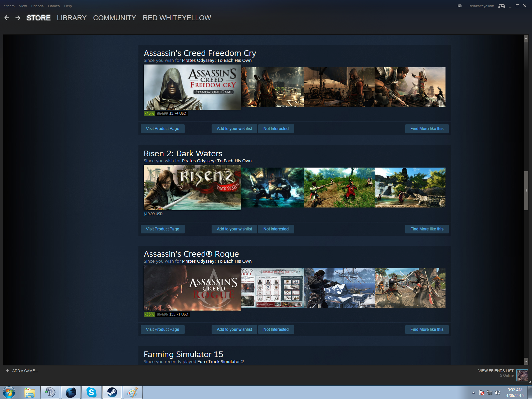Screen dimensions: 532x399
Task: Open Paint from the taskbar
Action: coord(132,393)
